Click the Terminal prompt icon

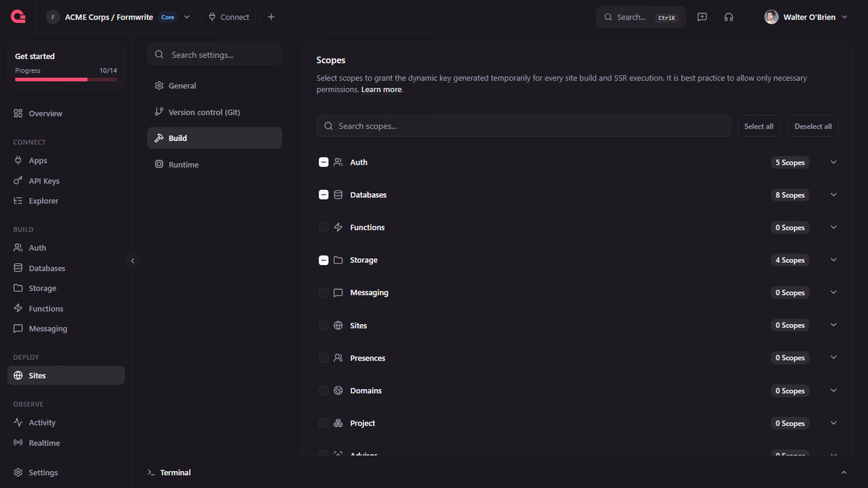(151, 472)
